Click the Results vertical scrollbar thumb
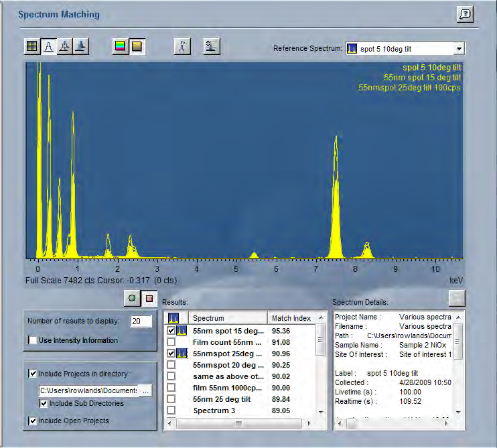 (x=321, y=340)
